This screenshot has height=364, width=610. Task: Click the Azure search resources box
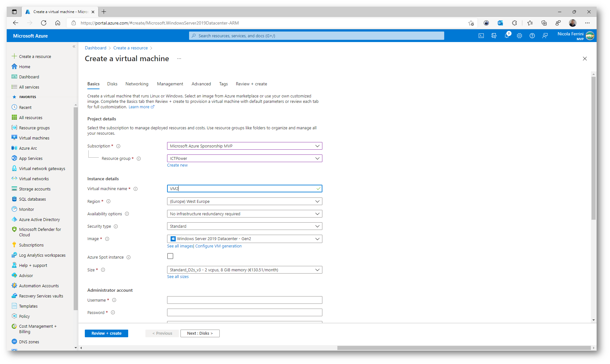316,36
